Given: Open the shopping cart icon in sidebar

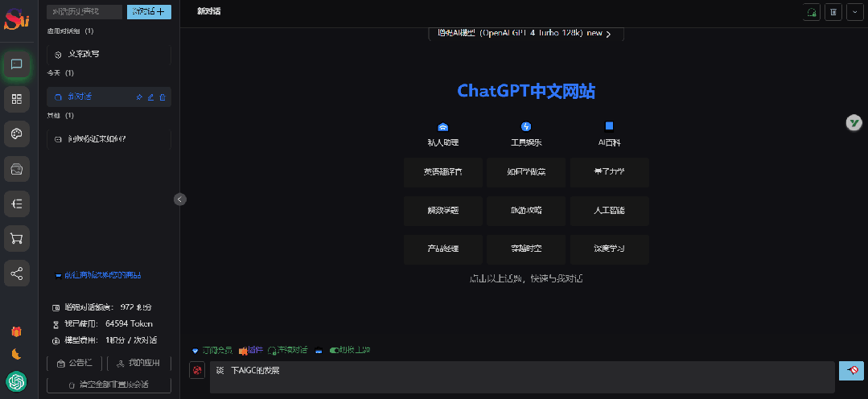Looking at the screenshot, I should point(17,238).
